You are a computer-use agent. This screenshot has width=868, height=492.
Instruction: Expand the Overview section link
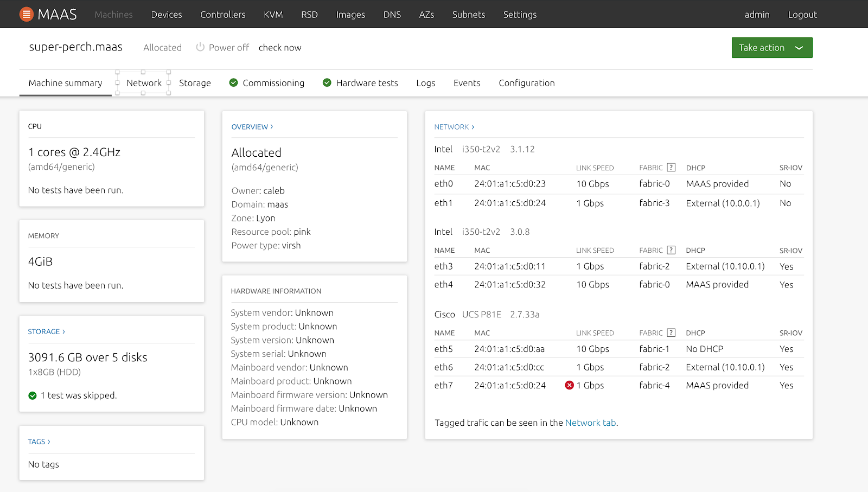pyautogui.click(x=252, y=127)
